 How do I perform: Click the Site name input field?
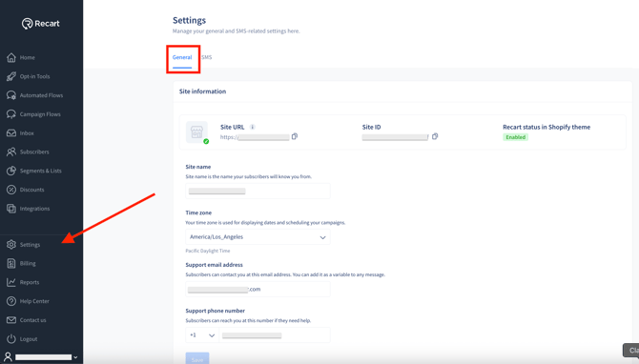[x=258, y=191]
